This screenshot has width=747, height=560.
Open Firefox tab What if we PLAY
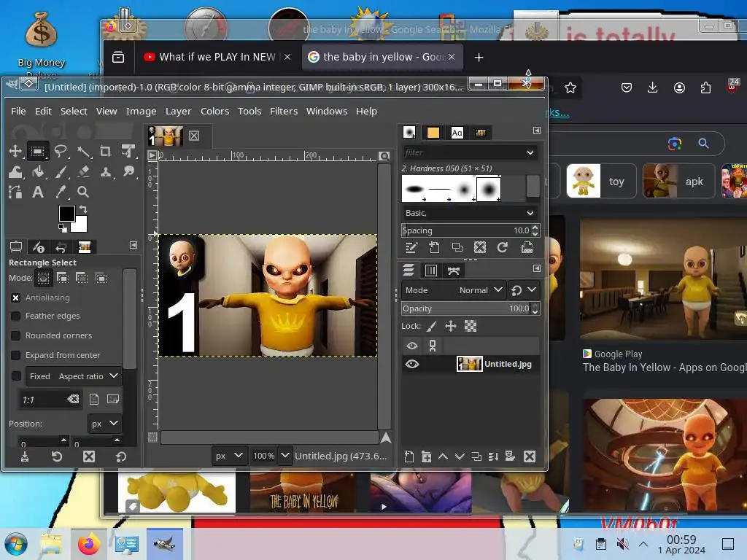[x=217, y=57]
